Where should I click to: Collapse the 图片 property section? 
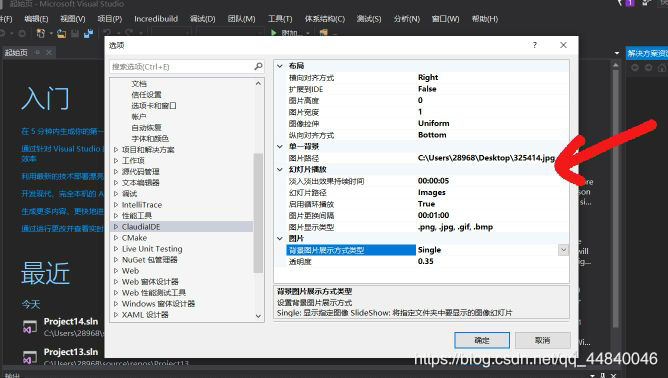click(x=280, y=239)
